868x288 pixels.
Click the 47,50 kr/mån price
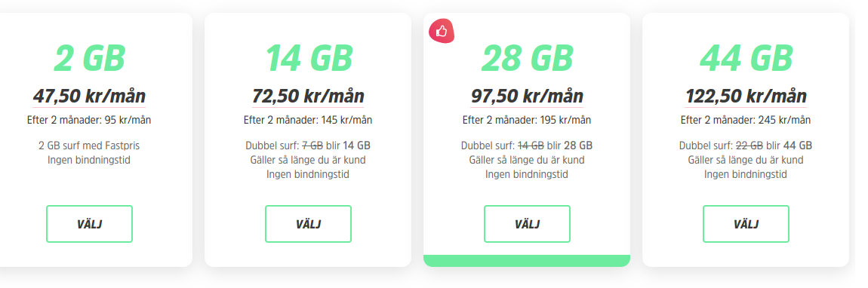[x=89, y=96]
